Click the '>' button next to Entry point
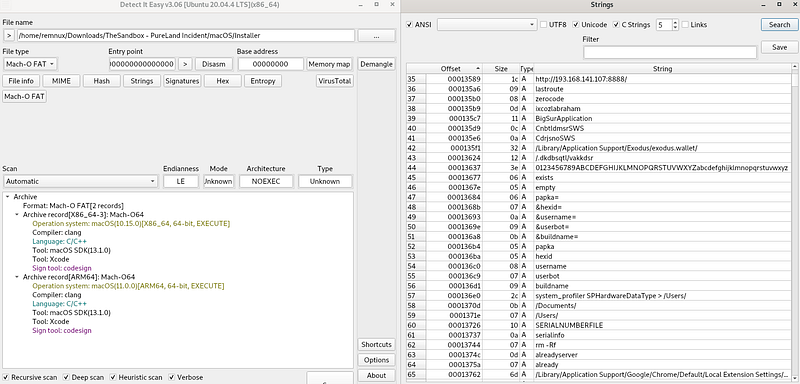 pos(185,64)
